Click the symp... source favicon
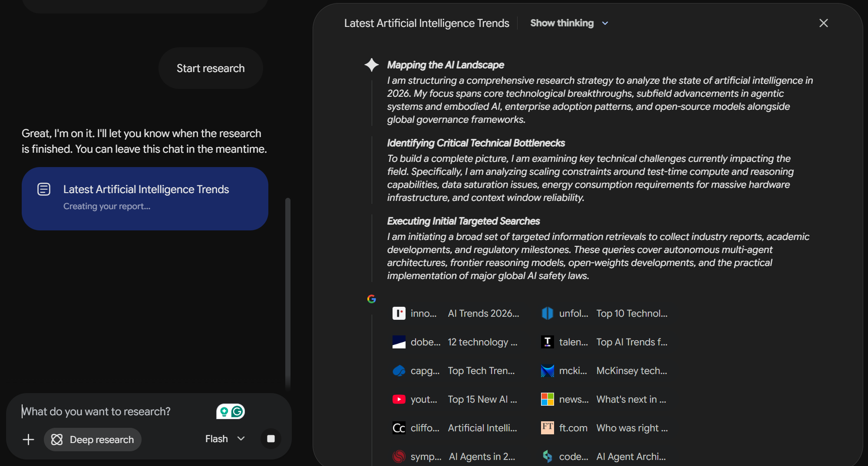 (399, 456)
